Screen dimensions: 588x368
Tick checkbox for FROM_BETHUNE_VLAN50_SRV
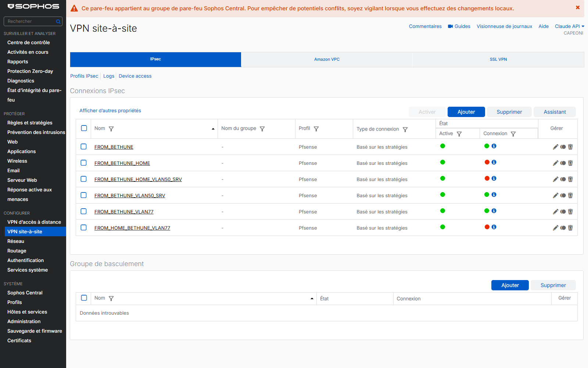tap(83, 195)
